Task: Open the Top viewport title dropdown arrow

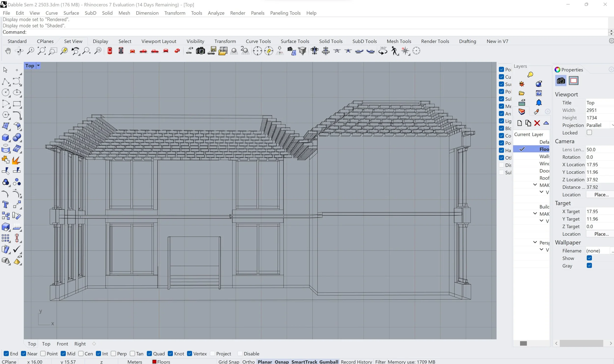Action: pyautogui.click(x=38, y=65)
